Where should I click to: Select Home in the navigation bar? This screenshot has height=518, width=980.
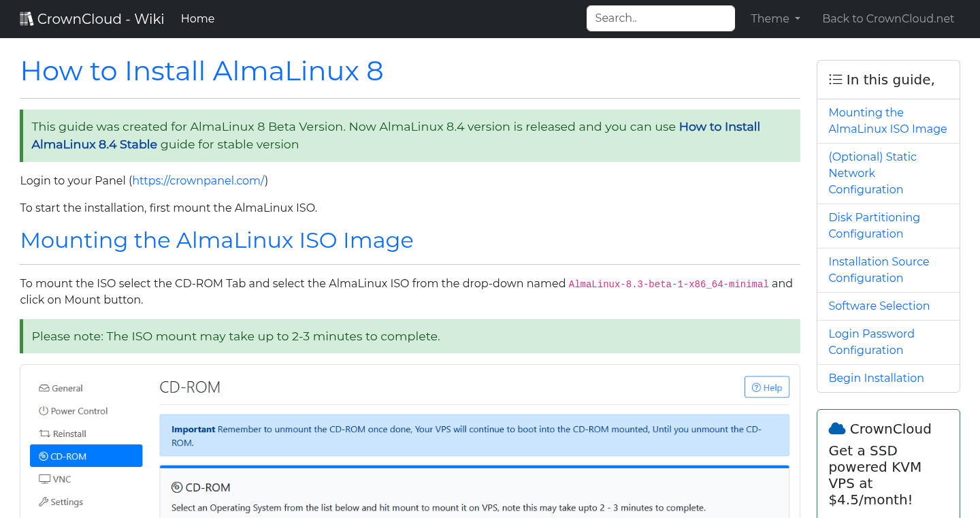click(x=197, y=18)
